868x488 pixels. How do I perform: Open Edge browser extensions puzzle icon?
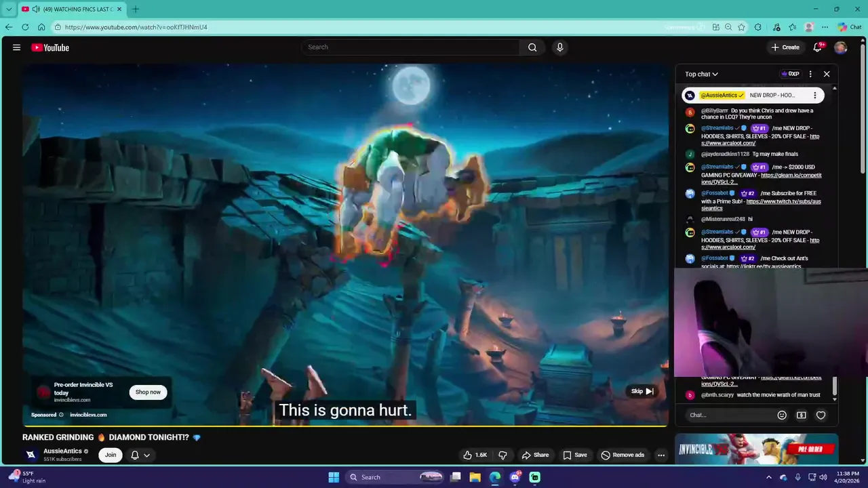[x=758, y=27]
